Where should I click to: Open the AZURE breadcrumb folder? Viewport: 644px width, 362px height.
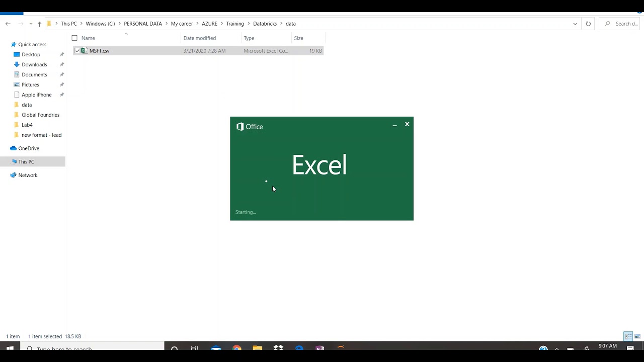click(x=210, y=24)
